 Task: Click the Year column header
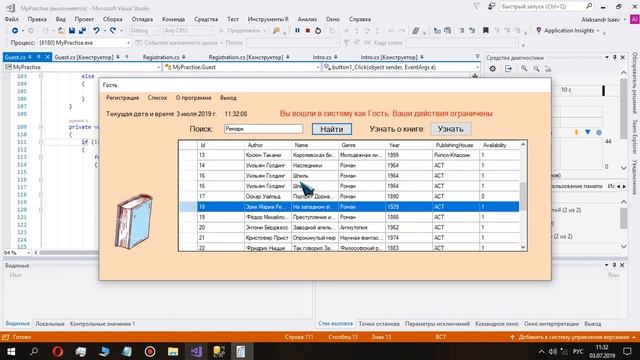(409, 145)
